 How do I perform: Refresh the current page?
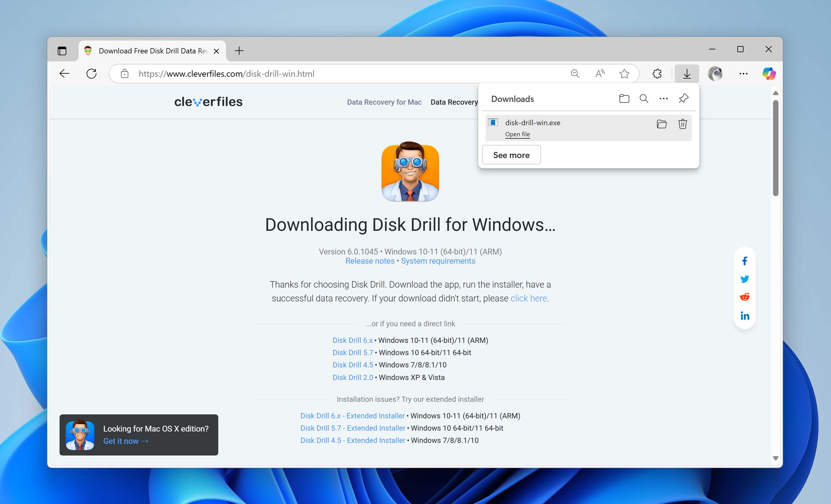tap(91, 73)
